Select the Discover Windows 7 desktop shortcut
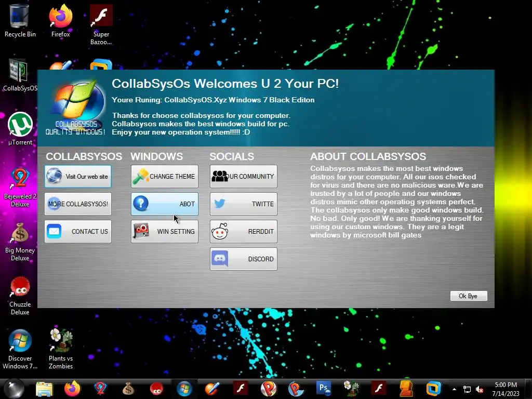This screenshot has height=399, width=532. (20, 350)
